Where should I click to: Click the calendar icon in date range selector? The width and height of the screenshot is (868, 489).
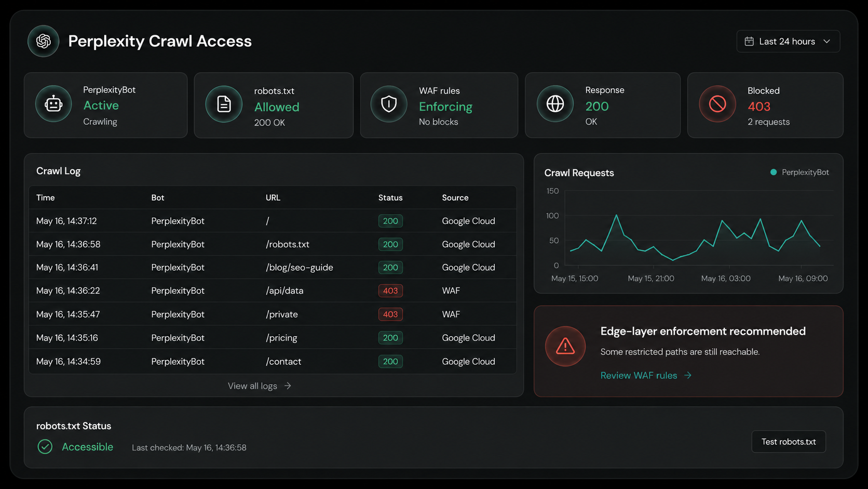(749, 42)
